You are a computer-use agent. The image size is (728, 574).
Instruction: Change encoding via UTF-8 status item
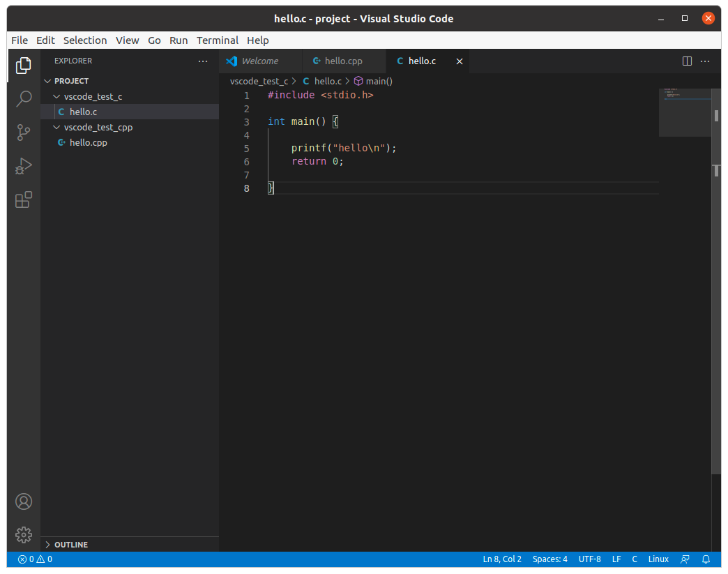point(589,559)
